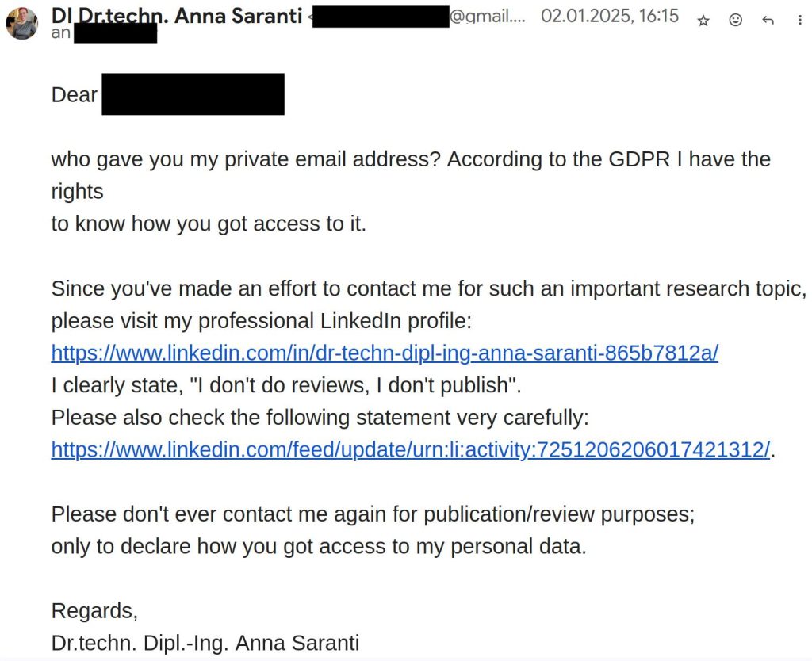Click the line "only to declare how you got"
The width and height of the screenshot is (812, 661).
tap(319, 546)
